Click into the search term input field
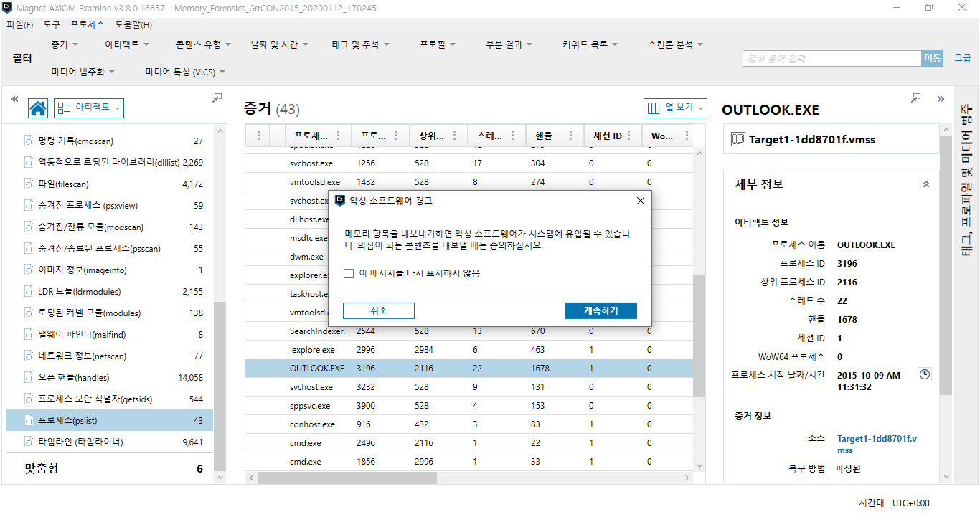The image size is (980, 522). click(832, 59)
